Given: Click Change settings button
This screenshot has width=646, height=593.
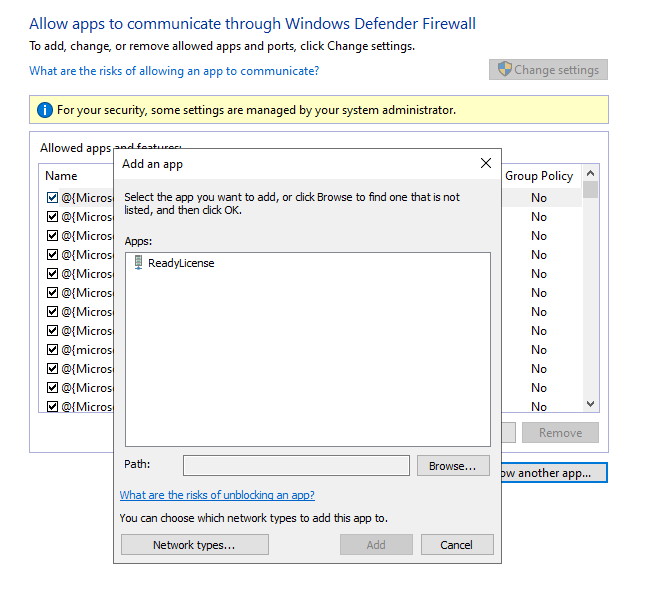Looking at the screenshot, I should pos(548,70).
